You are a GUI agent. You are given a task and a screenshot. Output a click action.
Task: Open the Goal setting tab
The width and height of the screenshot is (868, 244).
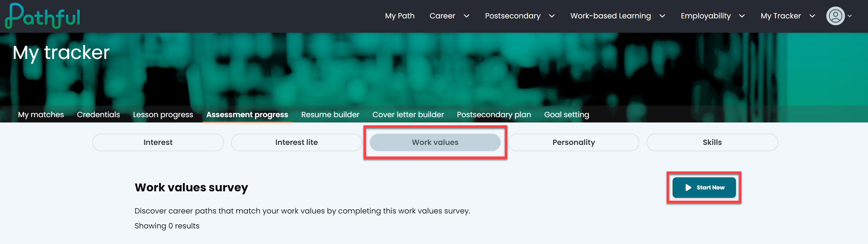coord(566,115)
